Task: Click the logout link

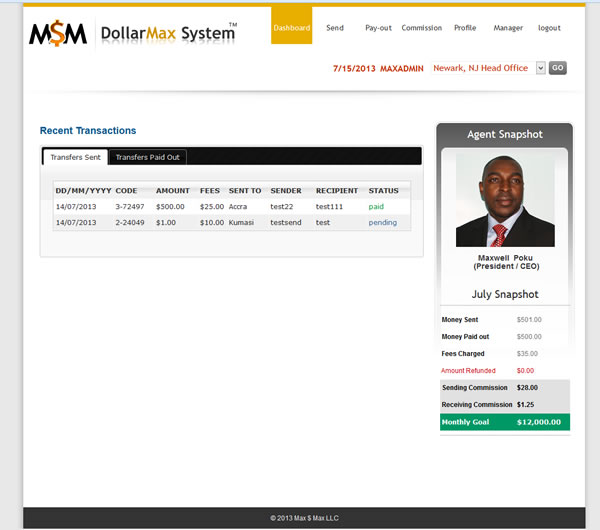Action: [x=549, y=28]
